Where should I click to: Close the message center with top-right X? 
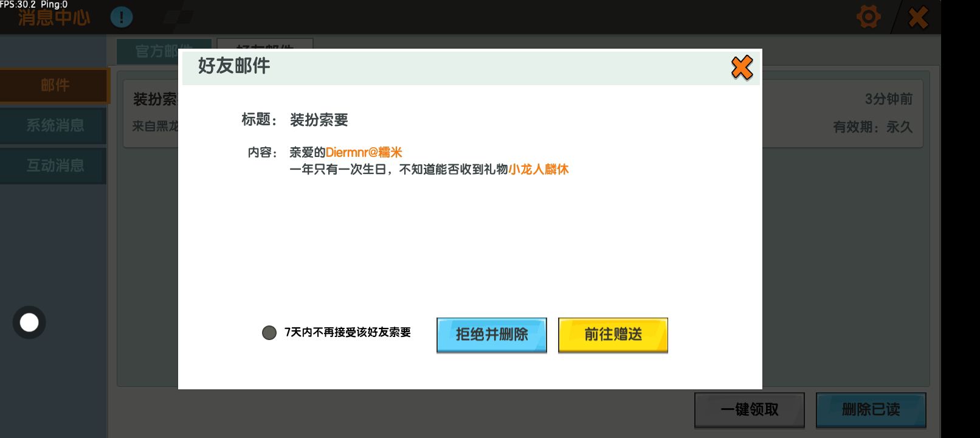[x=918, y=17]
